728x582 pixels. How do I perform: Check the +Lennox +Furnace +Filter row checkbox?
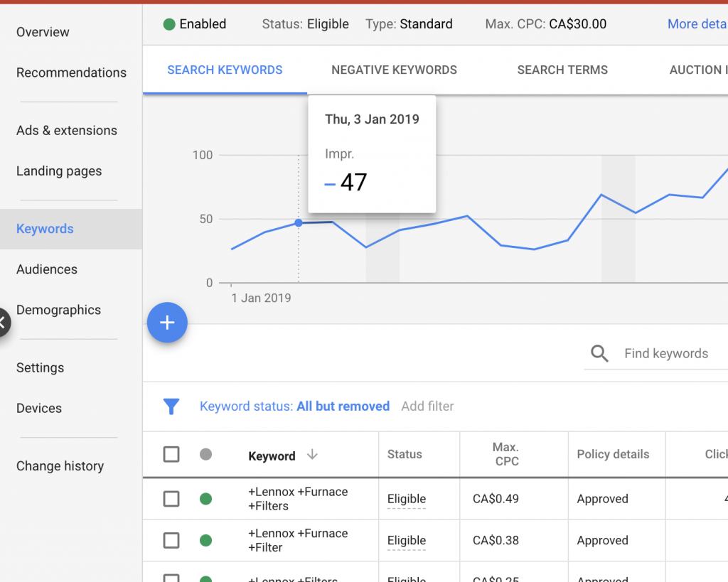171,541
